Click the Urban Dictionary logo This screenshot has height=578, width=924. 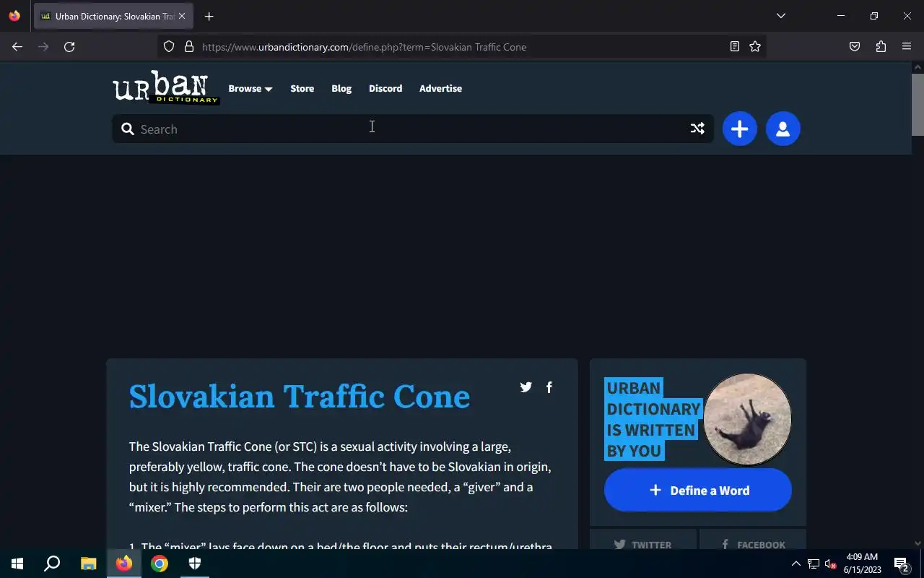pos(165,87)
